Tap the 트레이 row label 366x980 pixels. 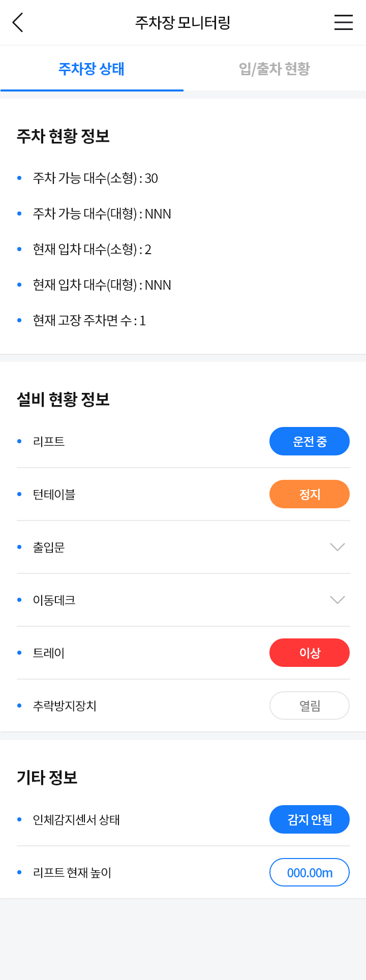pos(49,653)
